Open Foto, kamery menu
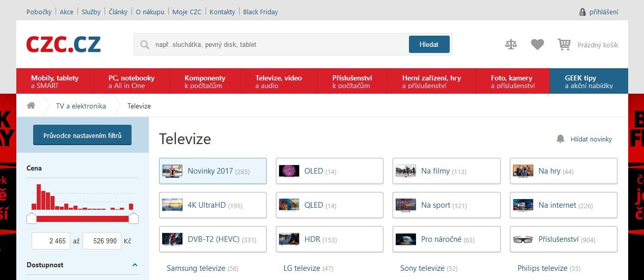 [x=513, y=81]
